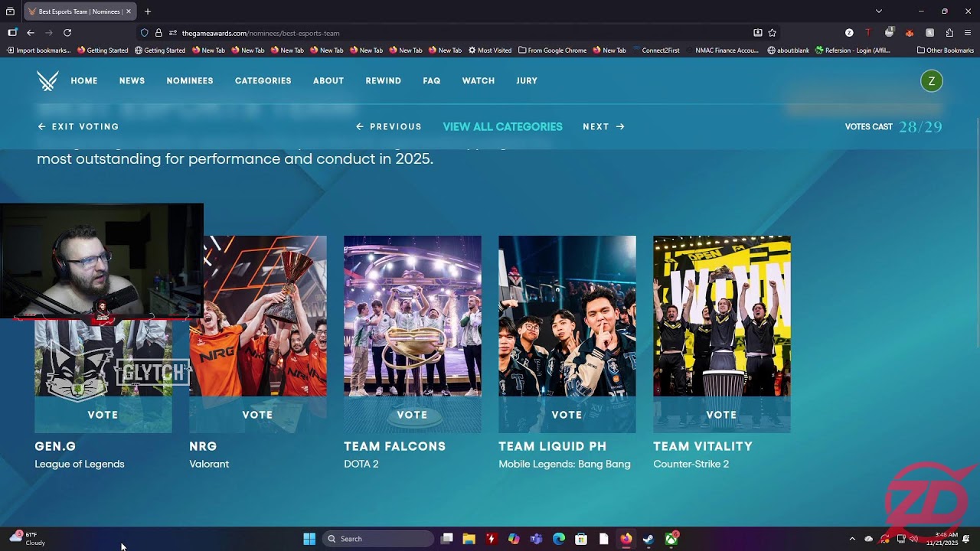This screenshot has height=551, width=980.
Task: Click EXIT VOTING link
Action: point(79,127)
